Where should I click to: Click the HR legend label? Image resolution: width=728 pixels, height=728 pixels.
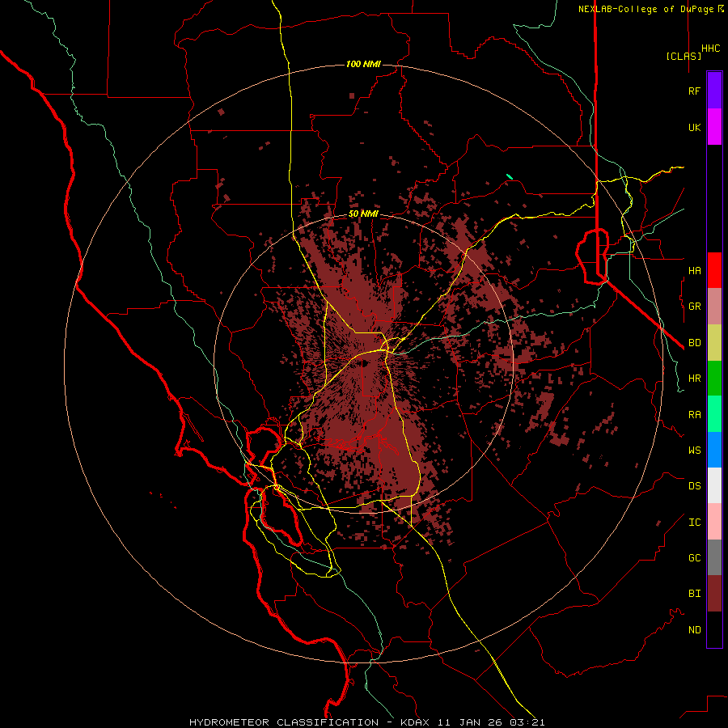tap(694, 379)
